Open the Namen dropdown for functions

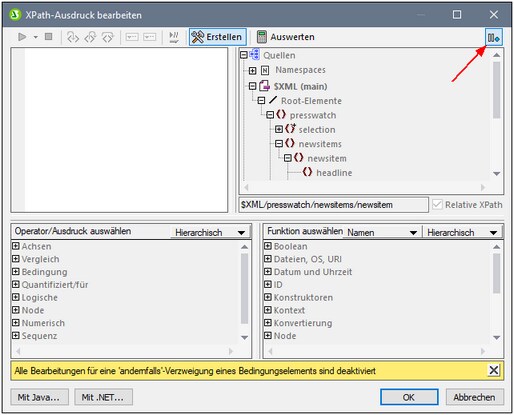[x=382, y=232]
